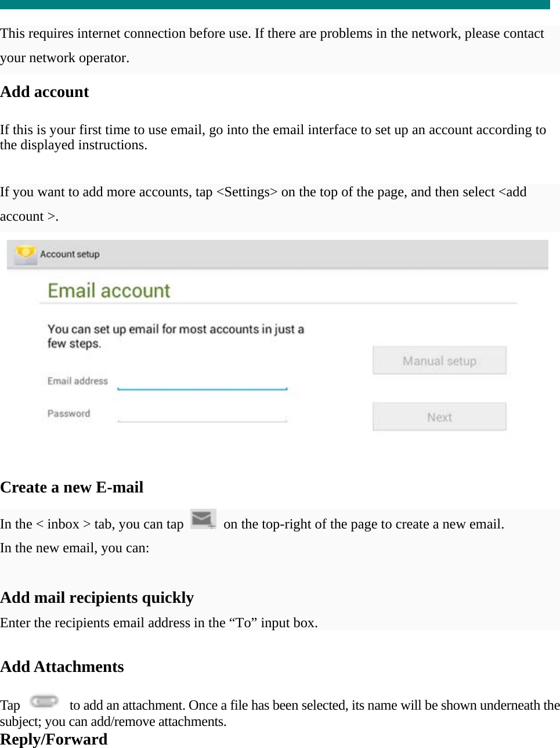Image resolution: width=560 pixels, height=748 pixels.
Task: Select the Add account heading
Action: [x=45, y=92]
